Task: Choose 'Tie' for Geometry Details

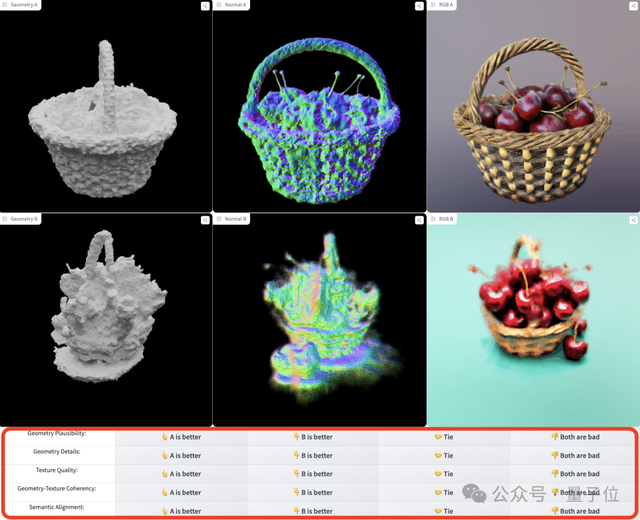Action: [x=444, y=455]
